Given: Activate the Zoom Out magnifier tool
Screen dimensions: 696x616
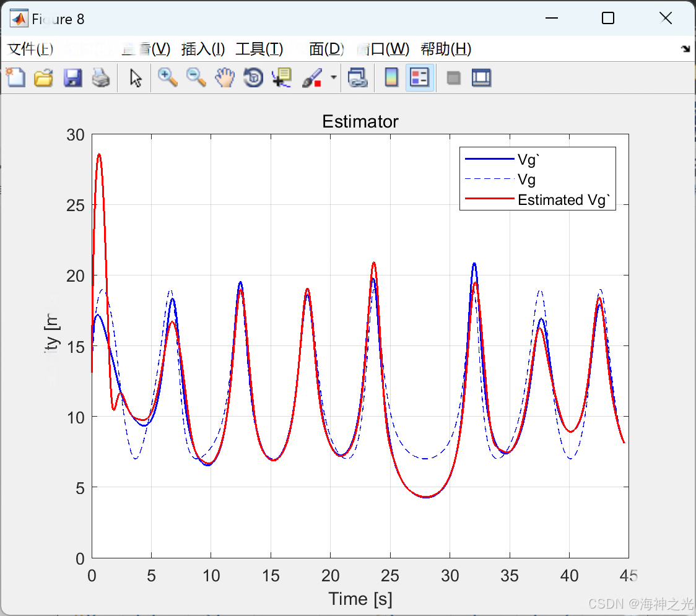Looking at the screenshot, I should pos(196,77).
